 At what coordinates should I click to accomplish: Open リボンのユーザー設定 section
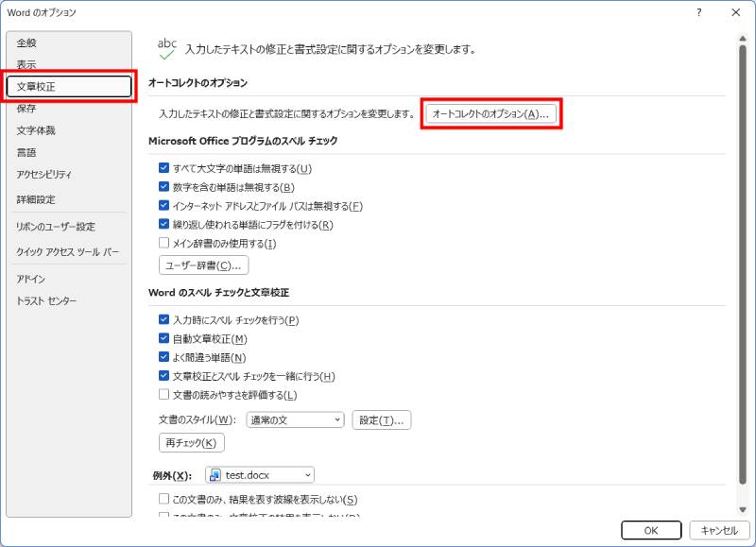pyautogui.click(x=58, y=226)
